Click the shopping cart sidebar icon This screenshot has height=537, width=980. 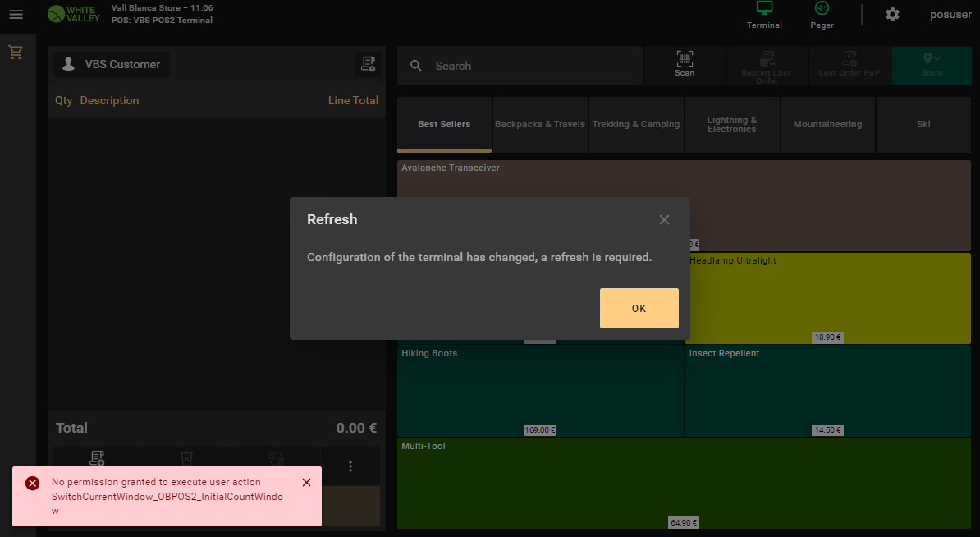click(16, 53)
